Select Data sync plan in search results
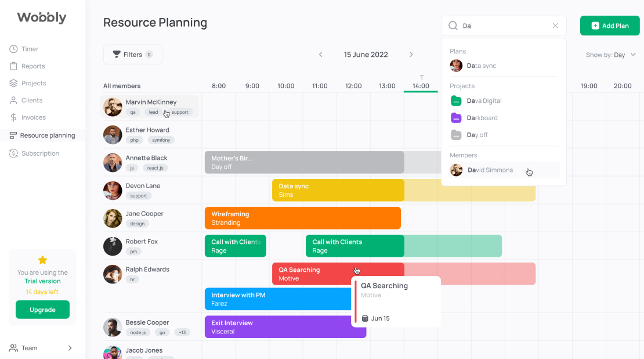 pyautogui.click(x=504, y=66)
